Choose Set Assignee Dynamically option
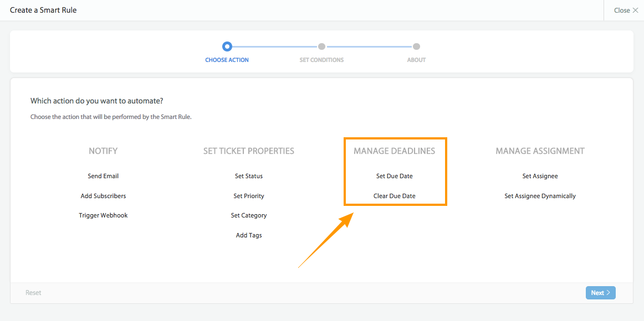The image size is (644, 321). click(540, 195)
